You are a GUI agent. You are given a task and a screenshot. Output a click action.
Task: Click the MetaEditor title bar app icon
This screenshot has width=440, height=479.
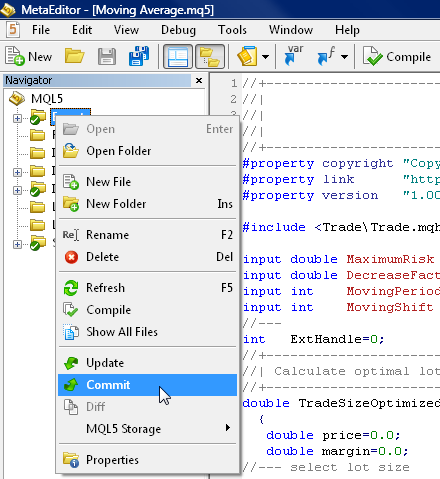click(x=8, y=9)
